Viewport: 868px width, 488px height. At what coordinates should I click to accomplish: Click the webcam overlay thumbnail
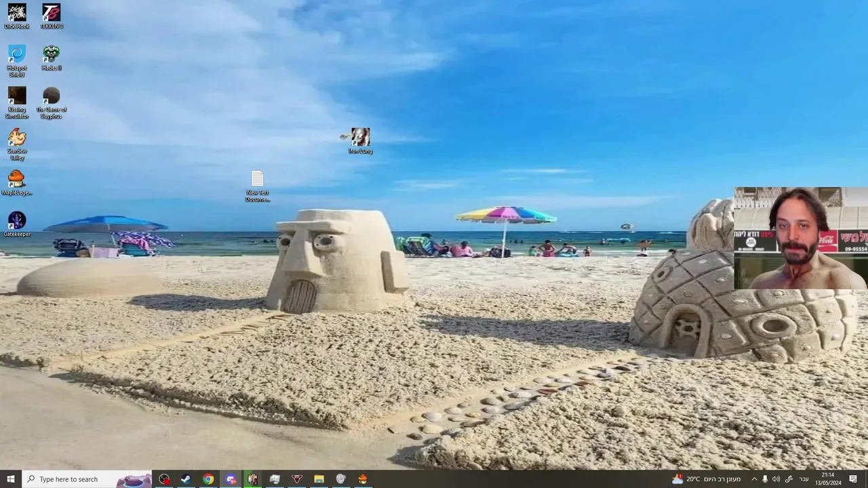[x=801, y=238]
